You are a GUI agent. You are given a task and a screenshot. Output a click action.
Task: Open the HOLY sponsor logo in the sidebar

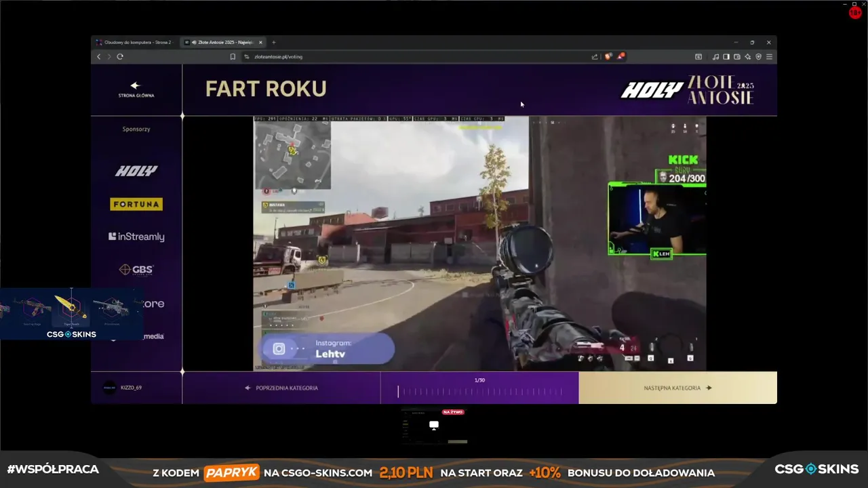[136, 171]
